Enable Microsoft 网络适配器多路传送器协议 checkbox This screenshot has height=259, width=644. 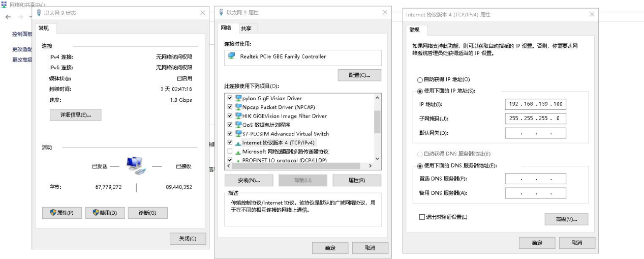230,152
